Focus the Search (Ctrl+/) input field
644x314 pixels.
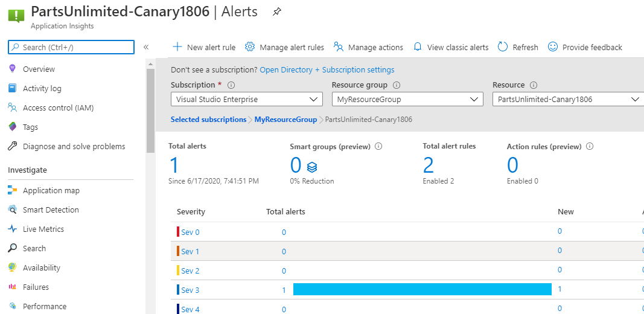click(71, 47)
